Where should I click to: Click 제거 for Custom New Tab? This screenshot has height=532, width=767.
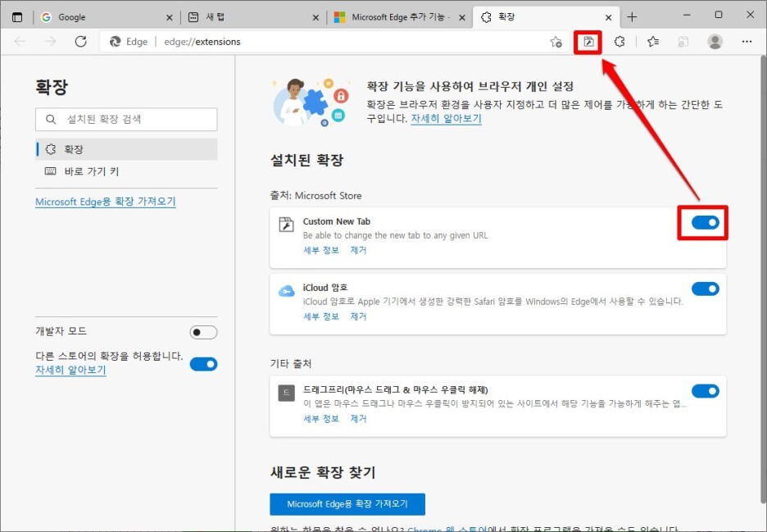click(358, 250)
